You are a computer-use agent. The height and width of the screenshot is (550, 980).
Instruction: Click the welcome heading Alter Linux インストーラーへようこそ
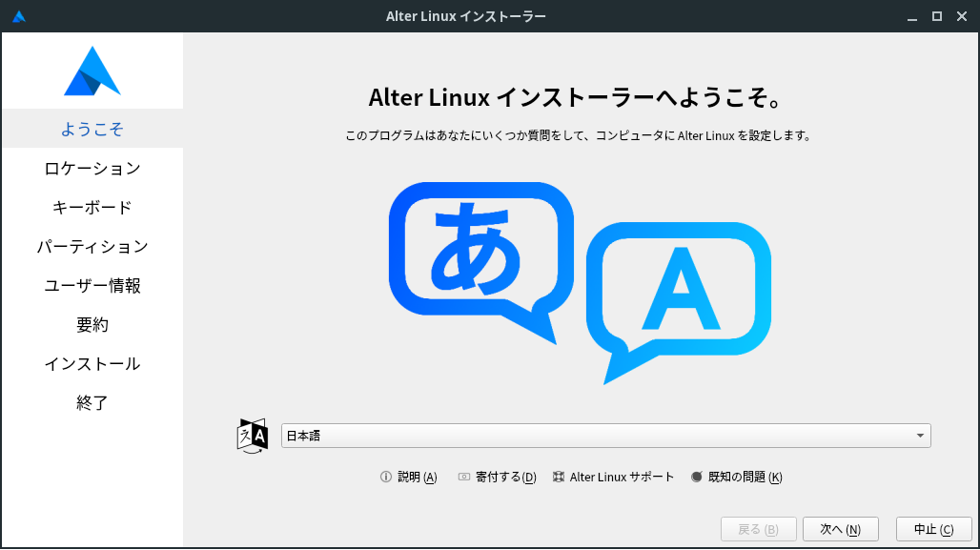575,97
